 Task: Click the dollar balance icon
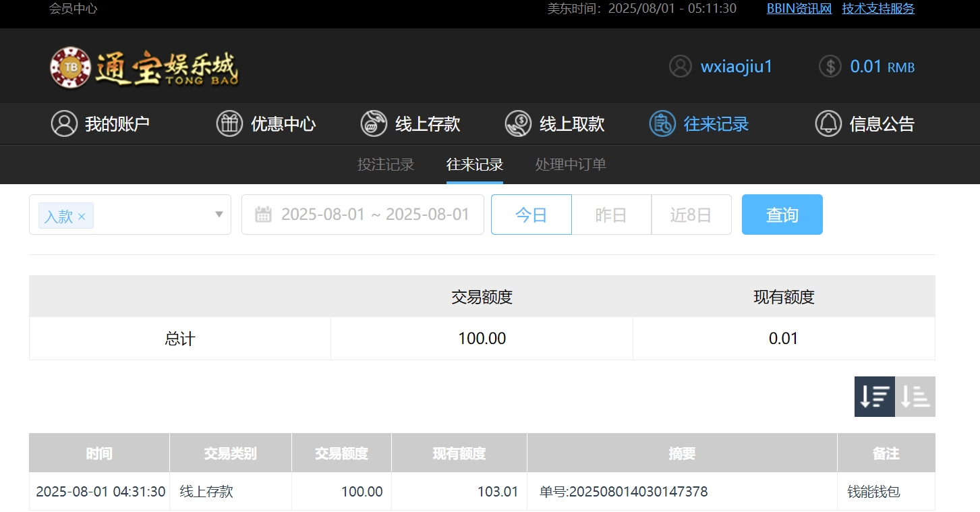click(830, 66)
